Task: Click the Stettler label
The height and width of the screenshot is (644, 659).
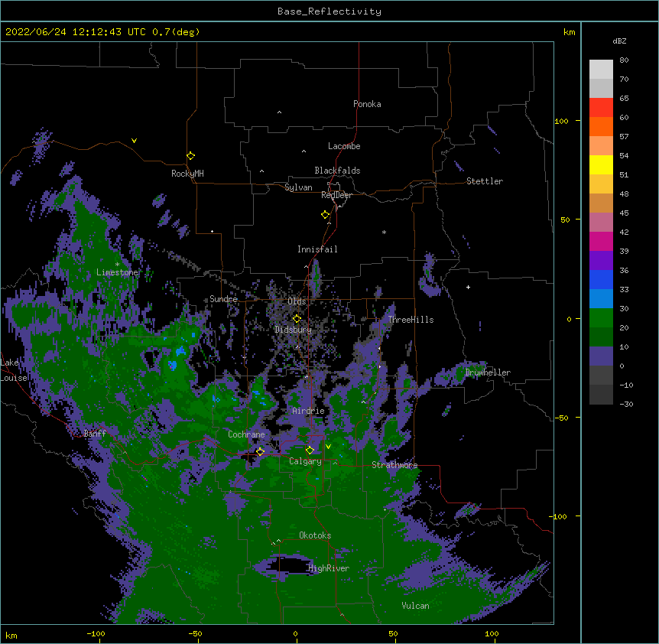Action: tap(485, 181)
